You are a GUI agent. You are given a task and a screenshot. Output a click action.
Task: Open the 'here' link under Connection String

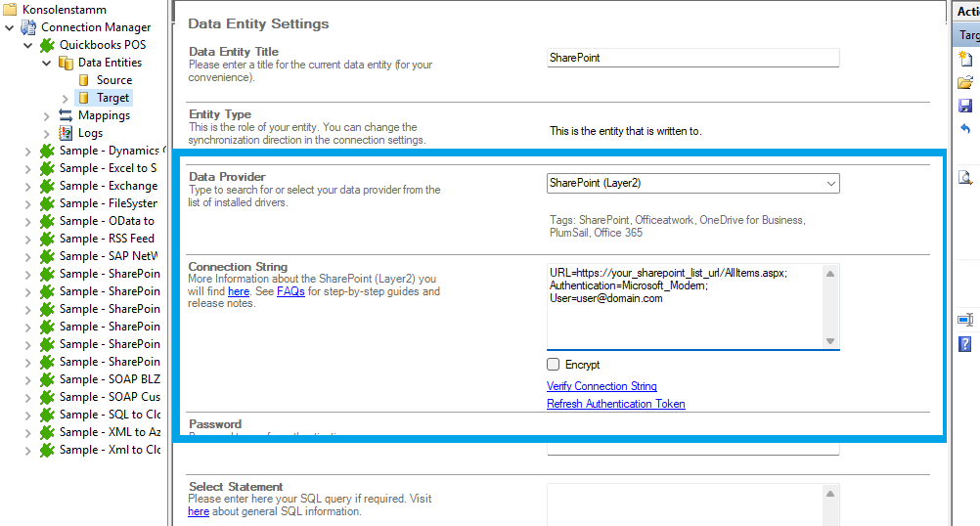pos(239,291)
